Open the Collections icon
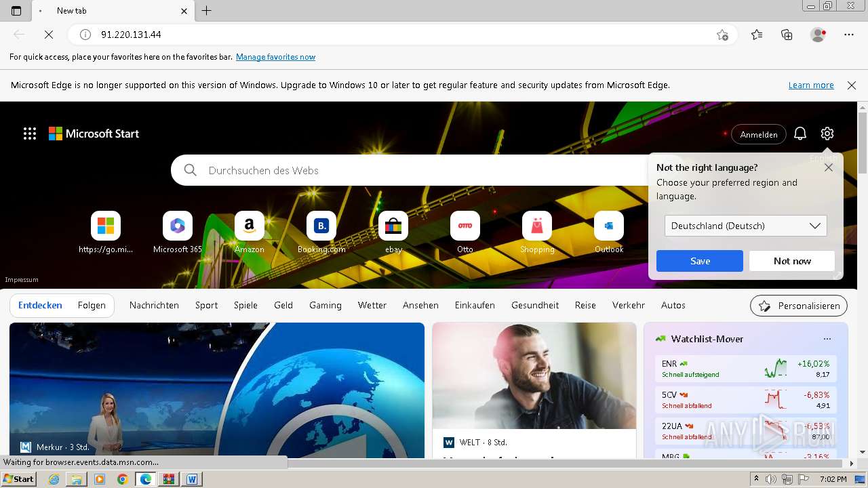Viewport: 868px width, 488px height. pyautogui.click(x=787, y=35)
